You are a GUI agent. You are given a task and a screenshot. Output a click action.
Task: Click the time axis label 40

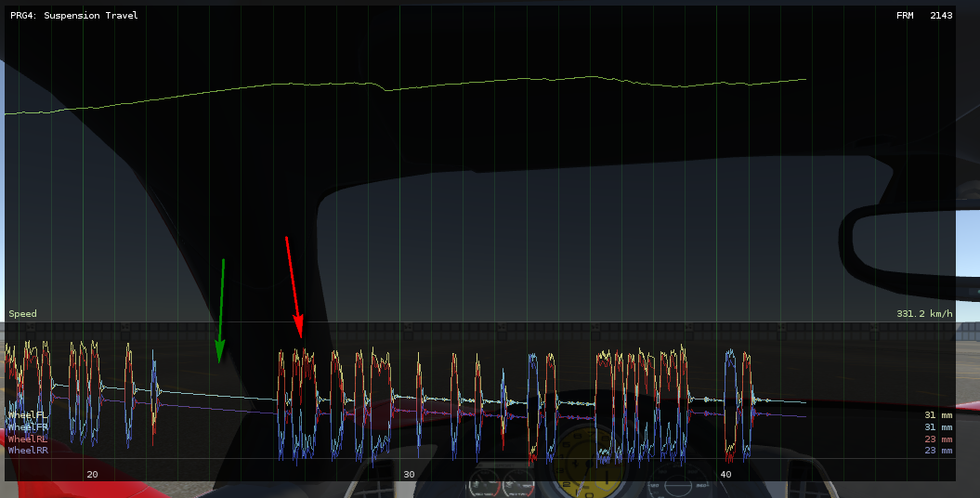725,474
